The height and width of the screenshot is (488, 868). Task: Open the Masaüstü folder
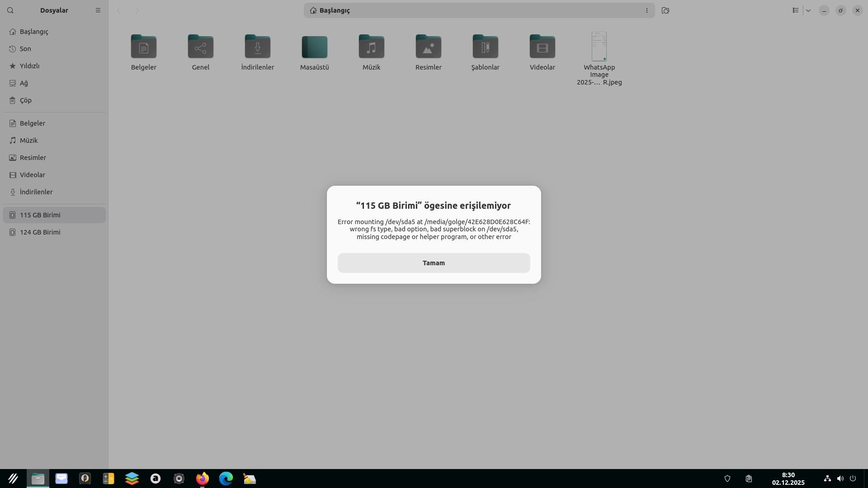[x=314, y=47]
